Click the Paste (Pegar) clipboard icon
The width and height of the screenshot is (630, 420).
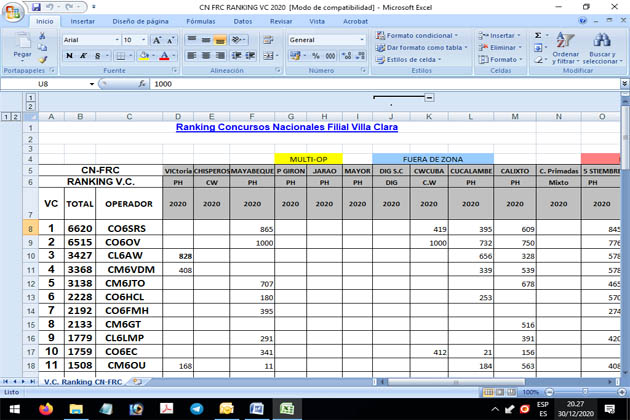point(23,41)
